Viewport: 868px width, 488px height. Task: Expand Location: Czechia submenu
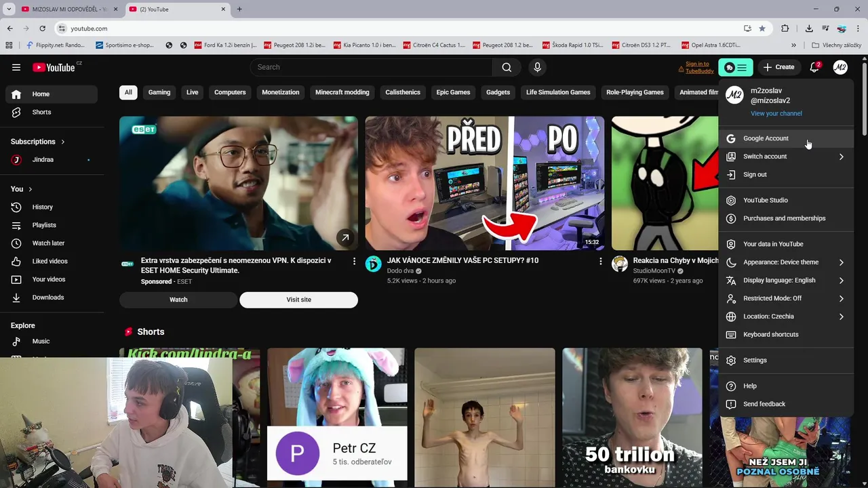(786, 317)
